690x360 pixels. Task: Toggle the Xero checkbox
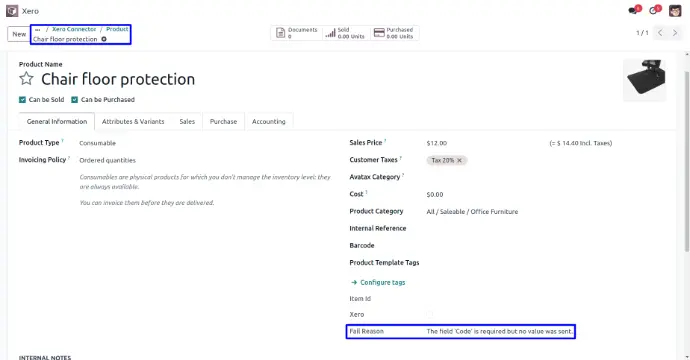429,314
